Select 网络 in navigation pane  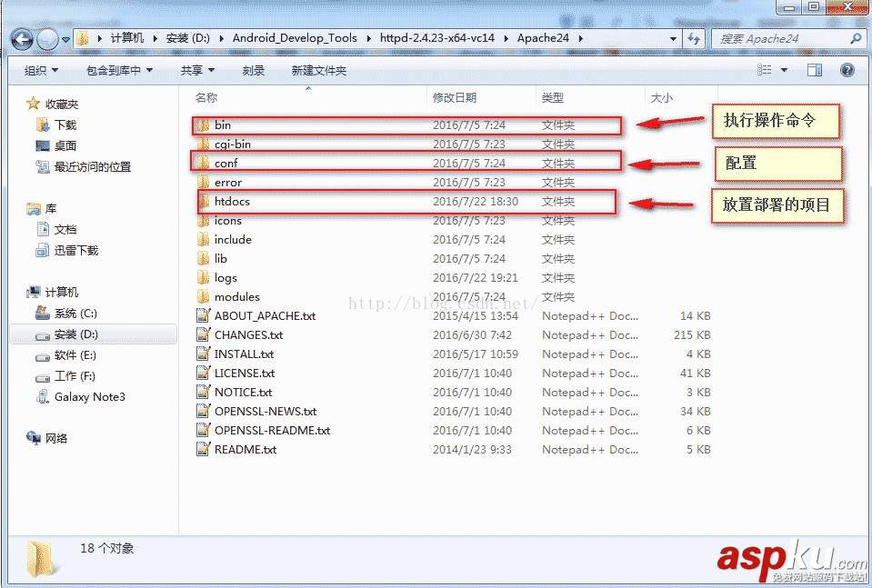56,438
